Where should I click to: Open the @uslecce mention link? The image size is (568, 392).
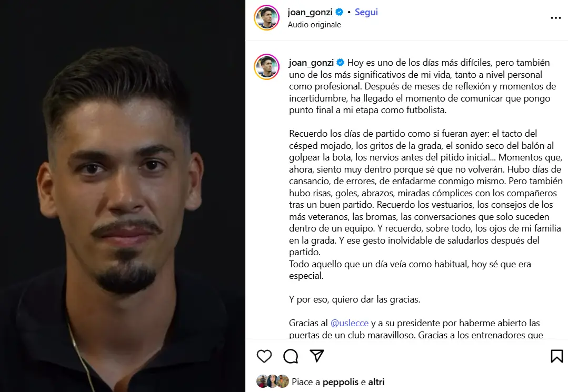[x=350, y=323]
